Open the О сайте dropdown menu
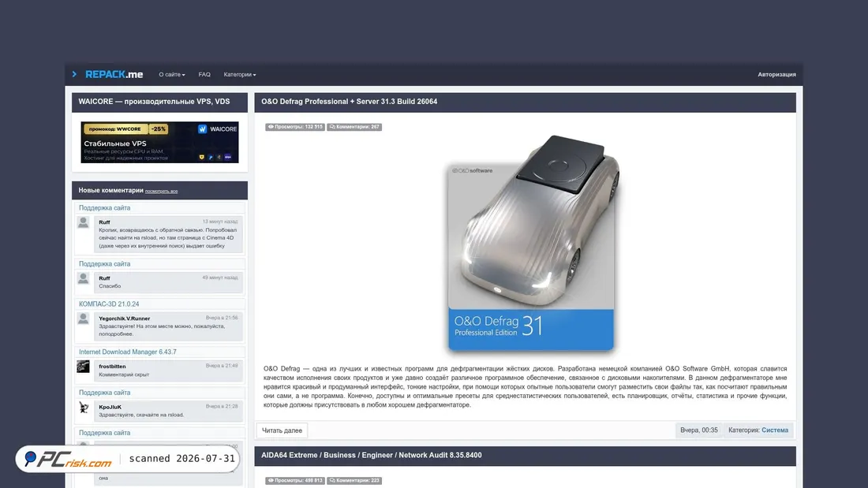This screenshot has height=488, width=868. coord(171,75)
